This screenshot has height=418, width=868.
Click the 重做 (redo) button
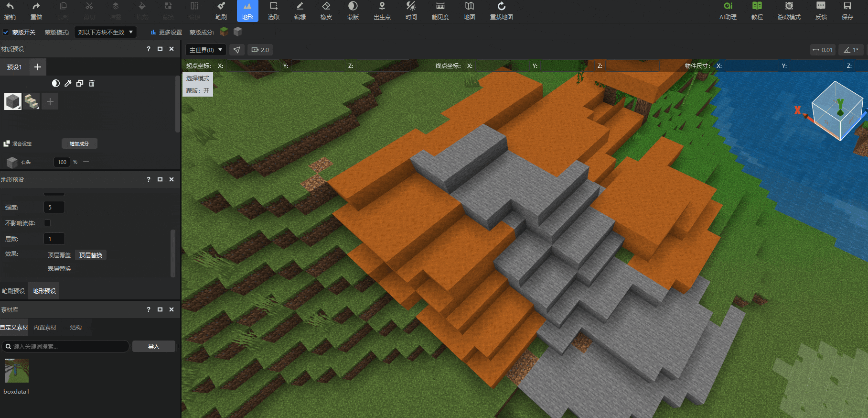[x=36, y=11]
